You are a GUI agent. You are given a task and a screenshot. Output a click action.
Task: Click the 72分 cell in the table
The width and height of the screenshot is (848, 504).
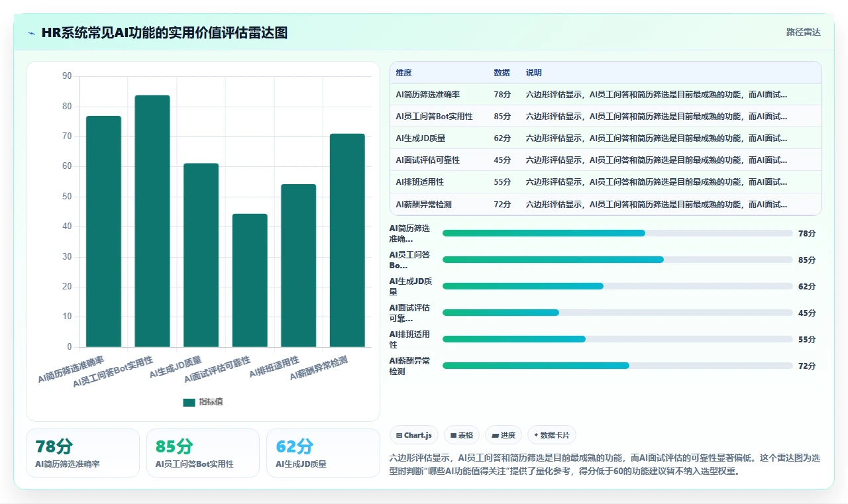tap(502, 205)
